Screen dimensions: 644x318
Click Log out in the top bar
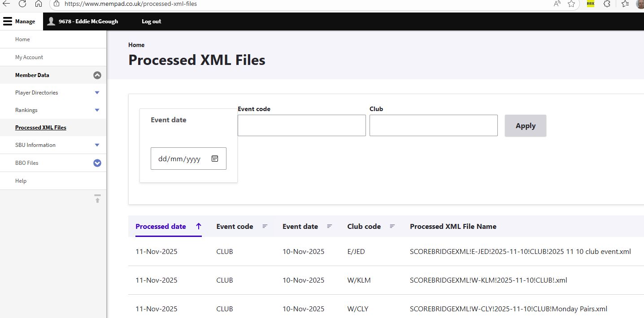(151, 21)
